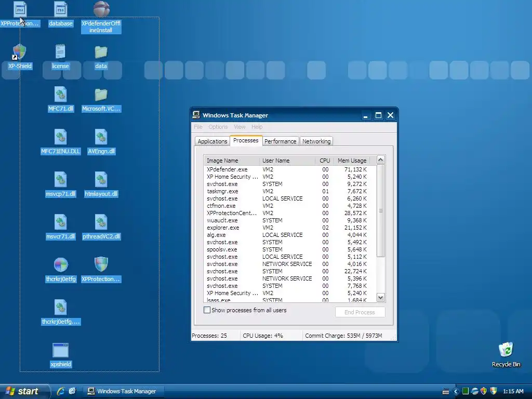Launch Internet Explorer from quick launch
The width and height of the screenshot is (532, 399).
click(61, 391)
